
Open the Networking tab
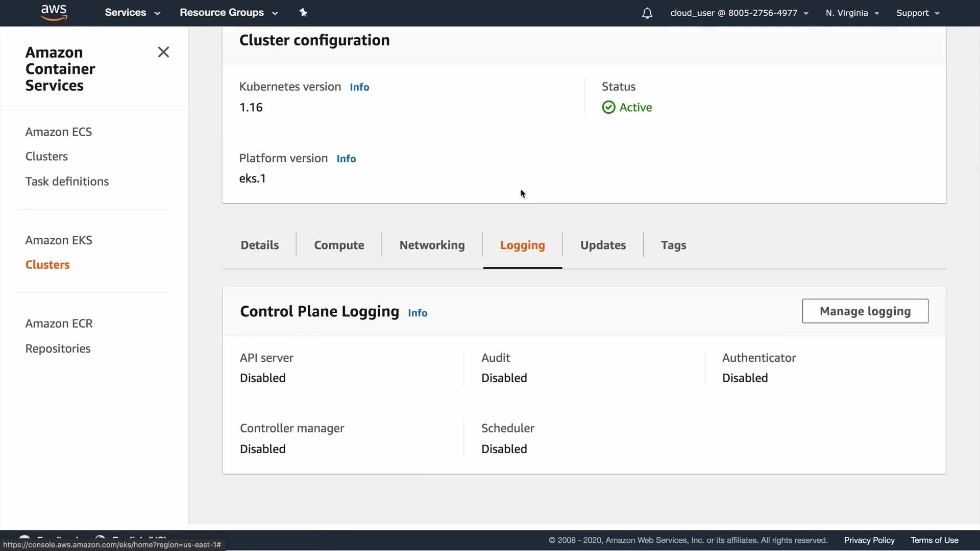pos(432,245)
